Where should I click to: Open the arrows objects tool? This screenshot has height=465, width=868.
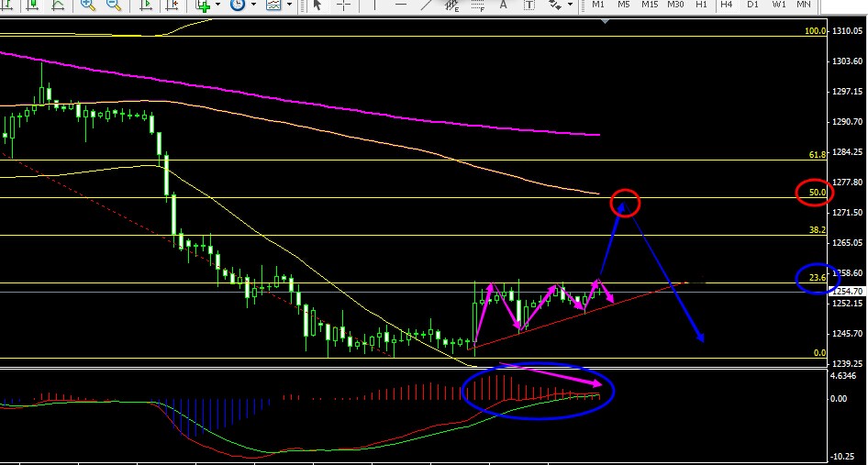[555, 5]
